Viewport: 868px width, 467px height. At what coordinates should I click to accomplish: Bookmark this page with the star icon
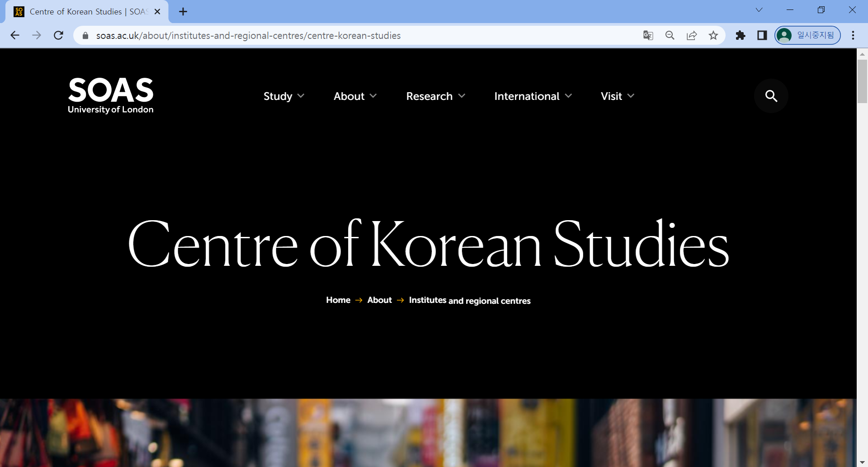point(713,35)
